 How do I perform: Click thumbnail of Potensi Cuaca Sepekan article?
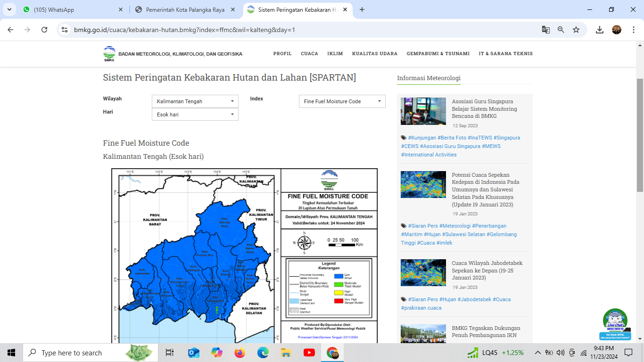(x=423, y=184)
